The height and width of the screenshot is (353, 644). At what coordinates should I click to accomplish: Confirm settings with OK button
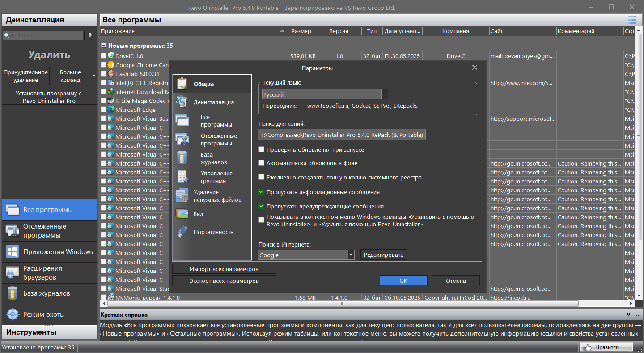point(403,281)
